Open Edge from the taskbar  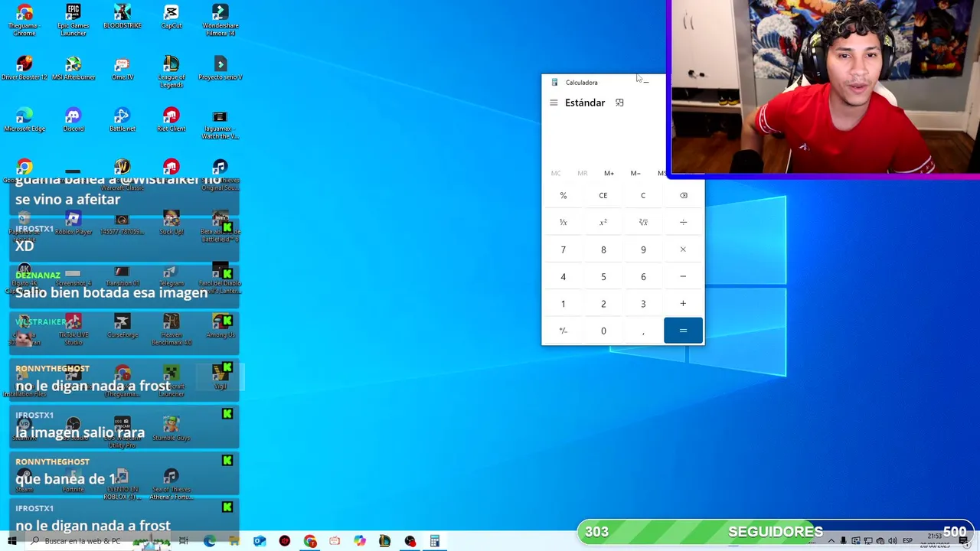(x=209, y=541)
